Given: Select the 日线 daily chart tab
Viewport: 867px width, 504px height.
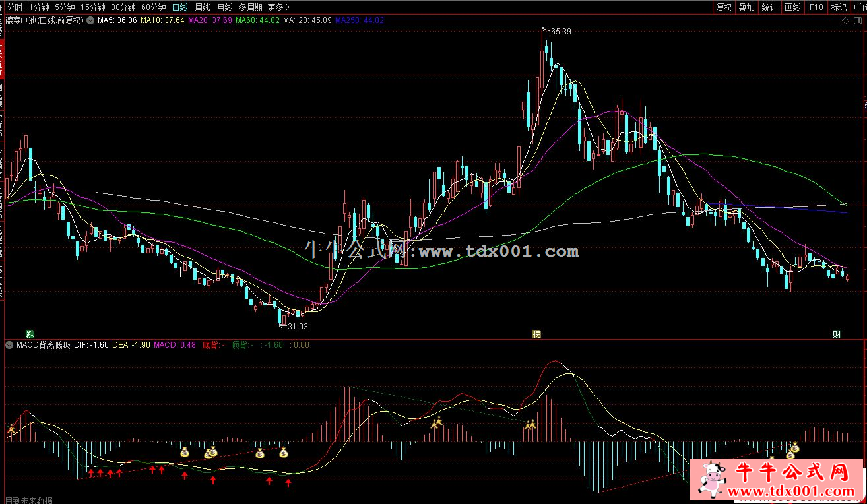Looking at the screenshot, I should [x=179, y=7].
